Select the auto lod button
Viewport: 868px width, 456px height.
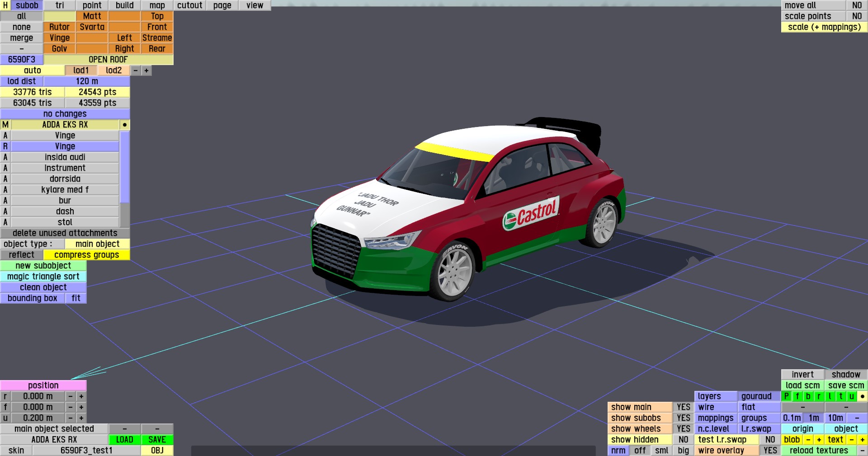tap(33, 71)
